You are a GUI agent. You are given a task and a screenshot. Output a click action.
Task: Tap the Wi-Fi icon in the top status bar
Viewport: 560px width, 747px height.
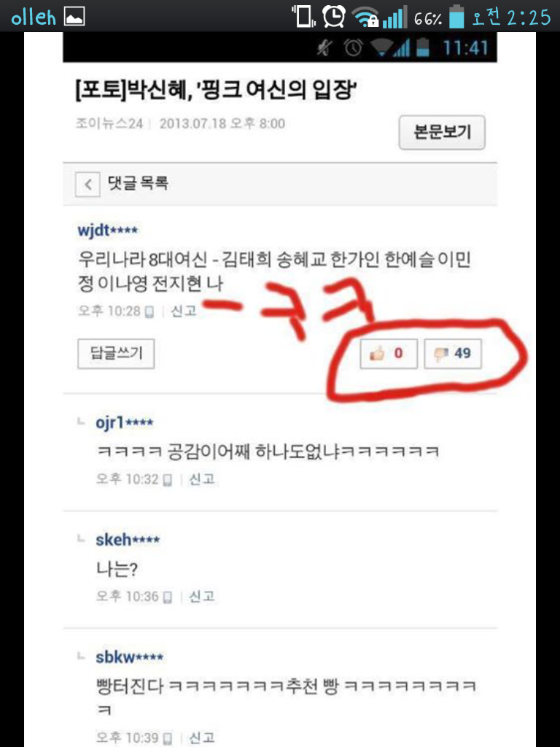pyautogui.click(x=365, y=18)
